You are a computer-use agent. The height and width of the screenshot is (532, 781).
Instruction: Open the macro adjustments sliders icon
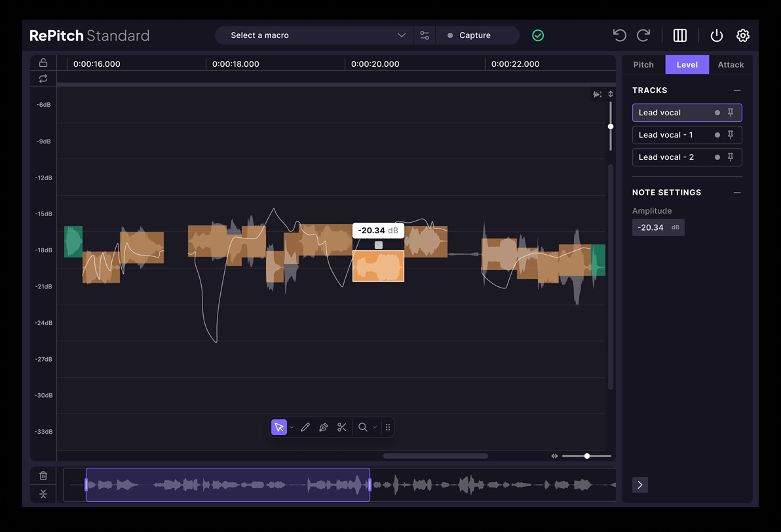click(425, 35)
